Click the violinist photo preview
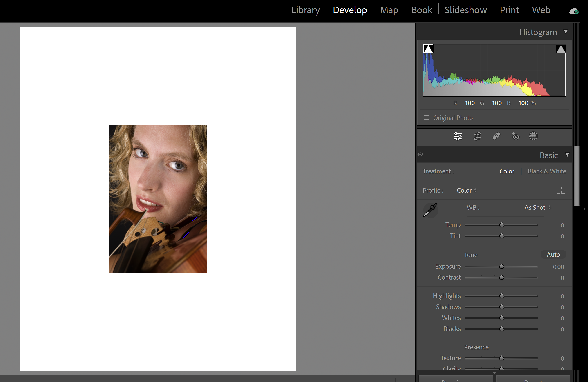Screen dimensions: 588x382 pyautogui.click(x=158, y=199)
